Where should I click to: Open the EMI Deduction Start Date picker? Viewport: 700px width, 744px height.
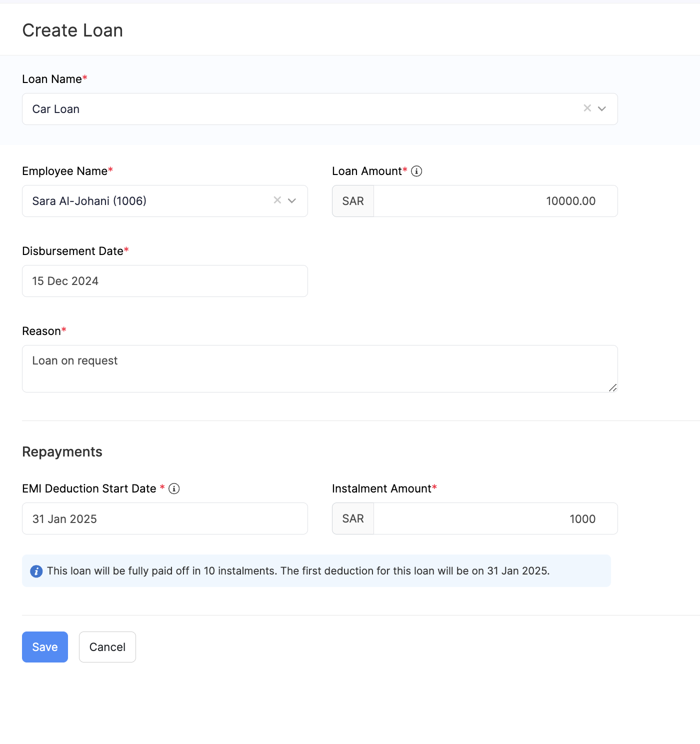(x=164, y=518)
